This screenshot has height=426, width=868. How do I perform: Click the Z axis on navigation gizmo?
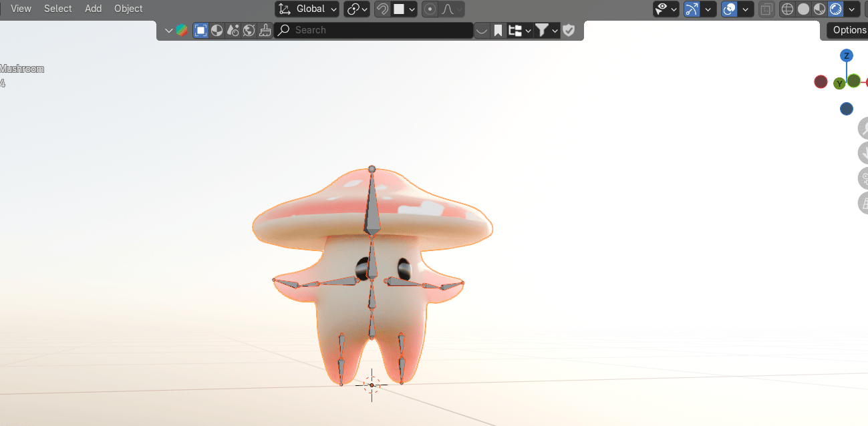click(847, 55)
